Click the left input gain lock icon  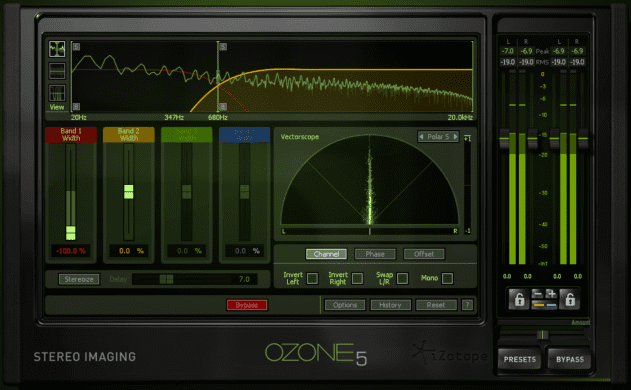click(519, 299)
